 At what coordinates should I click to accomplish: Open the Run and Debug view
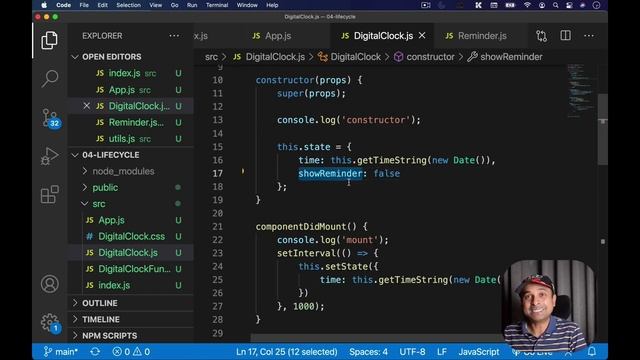point(49,156)
